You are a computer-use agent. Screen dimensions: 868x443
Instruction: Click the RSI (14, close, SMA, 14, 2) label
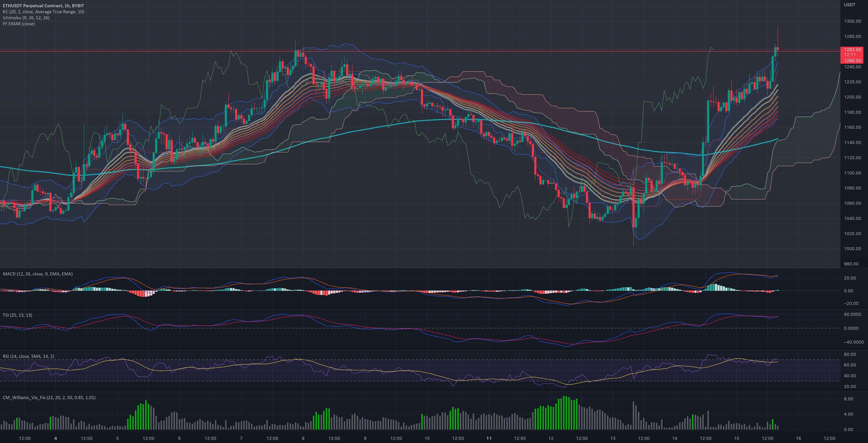coord(28,356)
